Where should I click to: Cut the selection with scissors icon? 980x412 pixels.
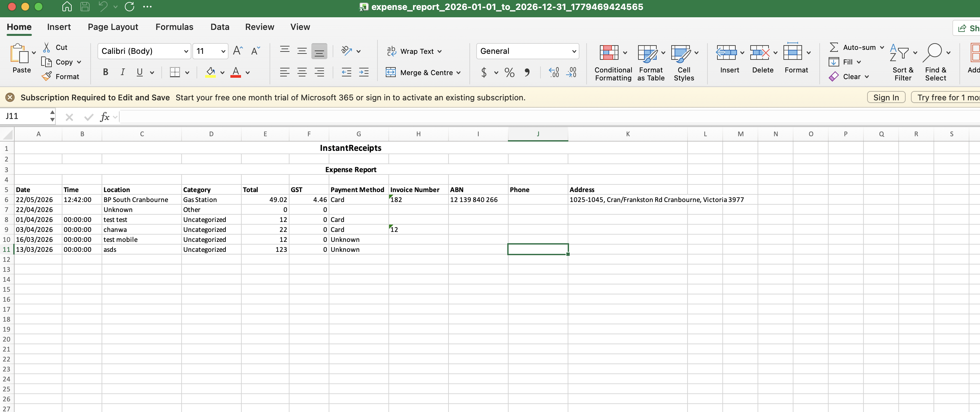(x=46, y=47)
